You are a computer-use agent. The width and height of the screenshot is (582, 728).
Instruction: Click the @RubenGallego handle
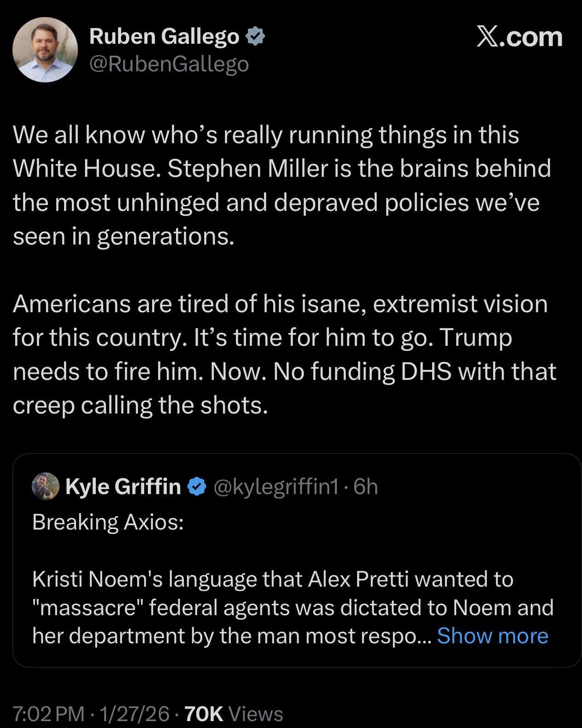coord(169,64)
